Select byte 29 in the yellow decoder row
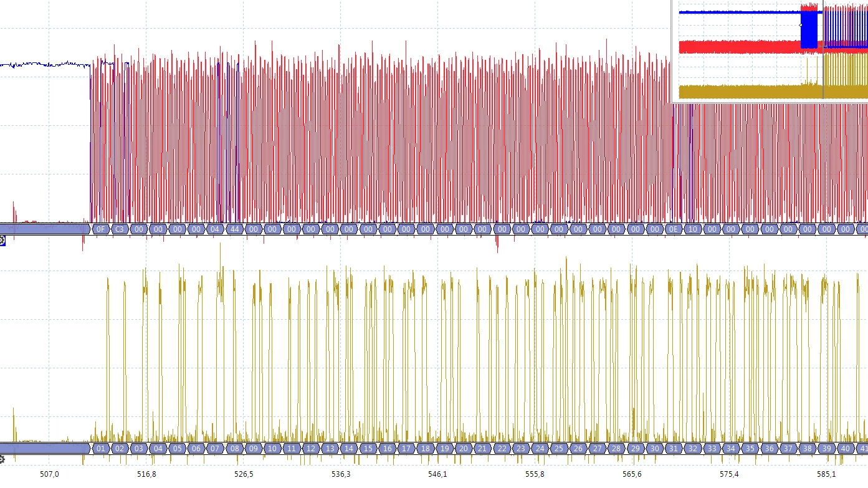868x488 pixels. [x=635, y=448]
